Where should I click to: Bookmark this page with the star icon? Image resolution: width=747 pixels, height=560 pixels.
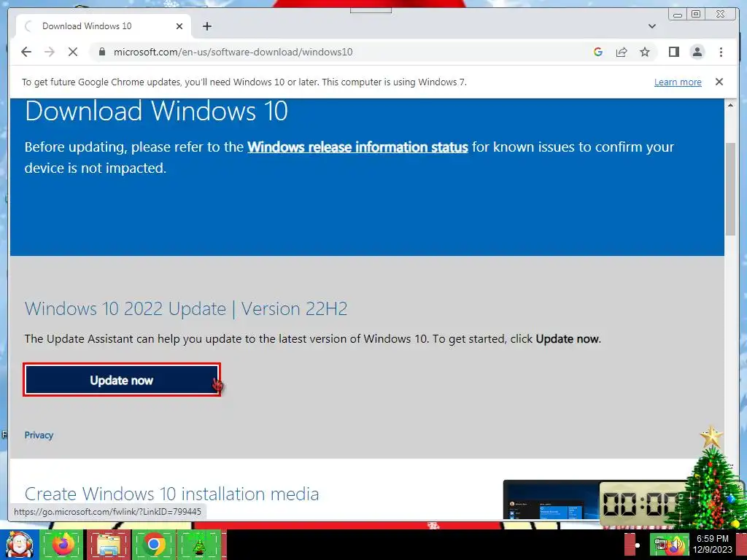point(645,52)
